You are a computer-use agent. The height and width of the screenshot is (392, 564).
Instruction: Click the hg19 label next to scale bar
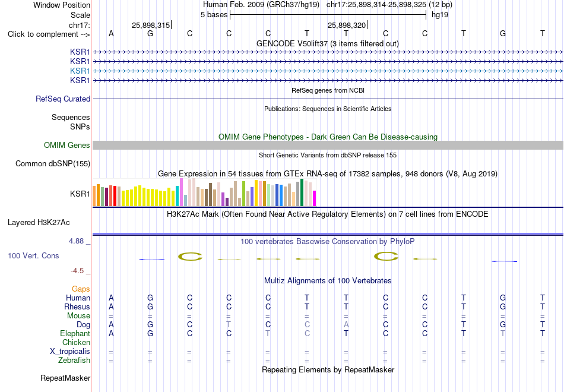[440, 15]
